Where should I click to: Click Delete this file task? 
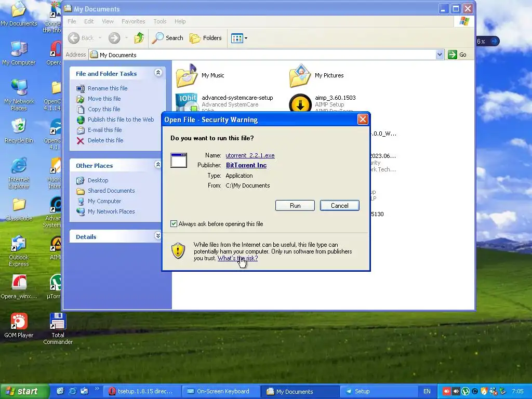[105, 140]
